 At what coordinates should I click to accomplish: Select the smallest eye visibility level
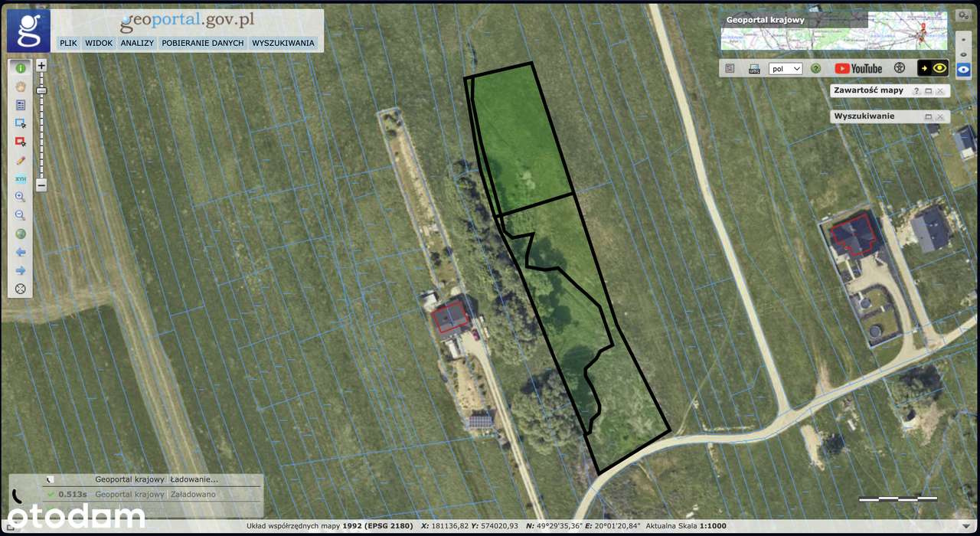[x=963, y=38]
